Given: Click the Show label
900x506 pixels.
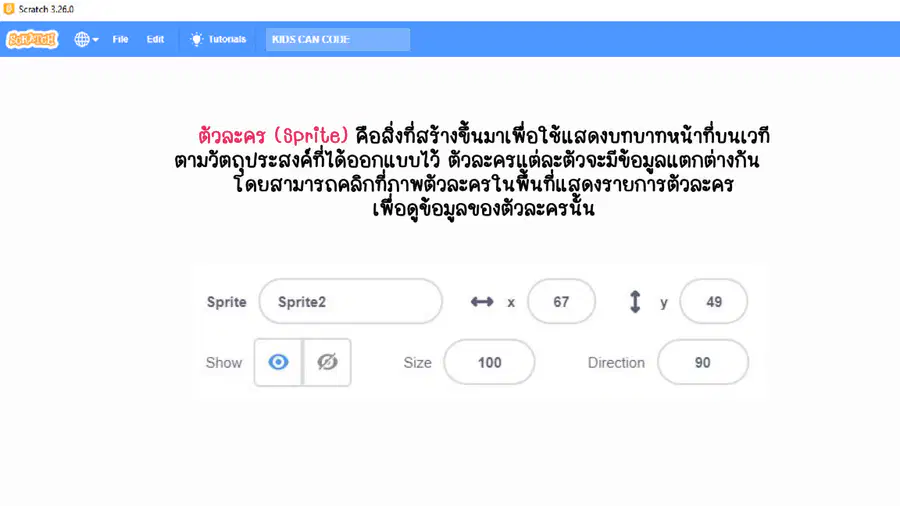Looking at the screenshot, I should 224,363.
